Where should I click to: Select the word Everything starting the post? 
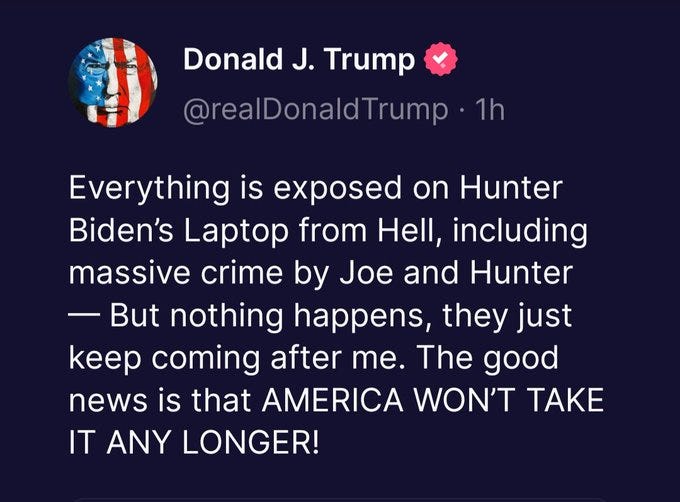coord(149,189)
